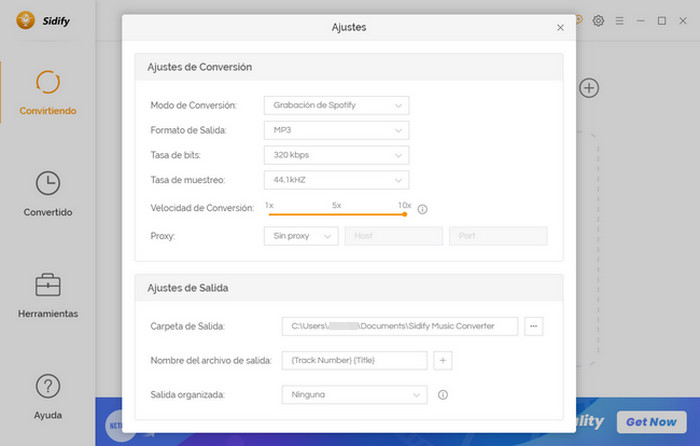
Task: Open the Formato de Salida MP3 dropdown
Action: click(x=336, y=130)
